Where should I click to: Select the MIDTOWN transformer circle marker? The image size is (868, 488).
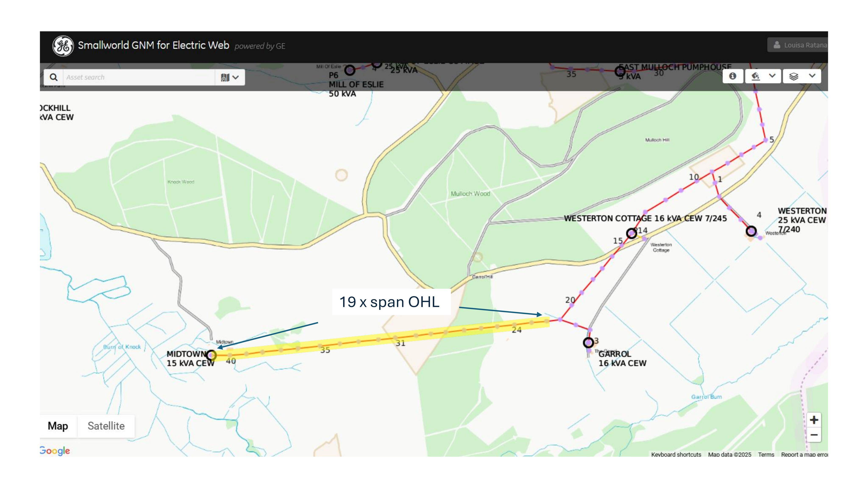click(211, 355)
